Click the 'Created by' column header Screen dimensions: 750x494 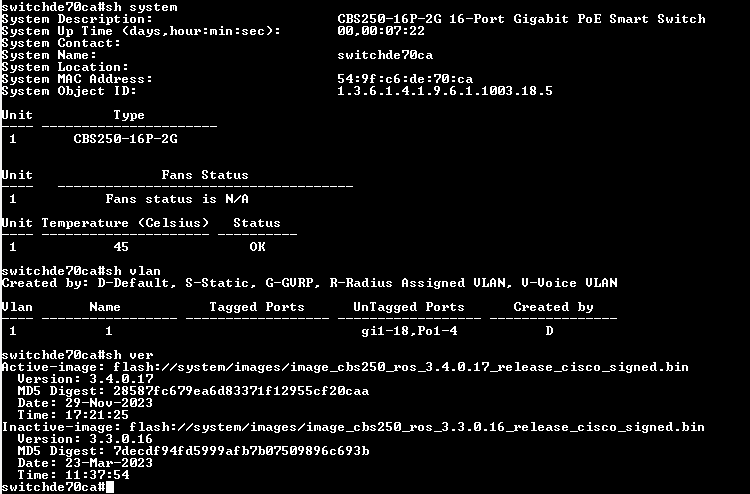(x=553, y=307)
